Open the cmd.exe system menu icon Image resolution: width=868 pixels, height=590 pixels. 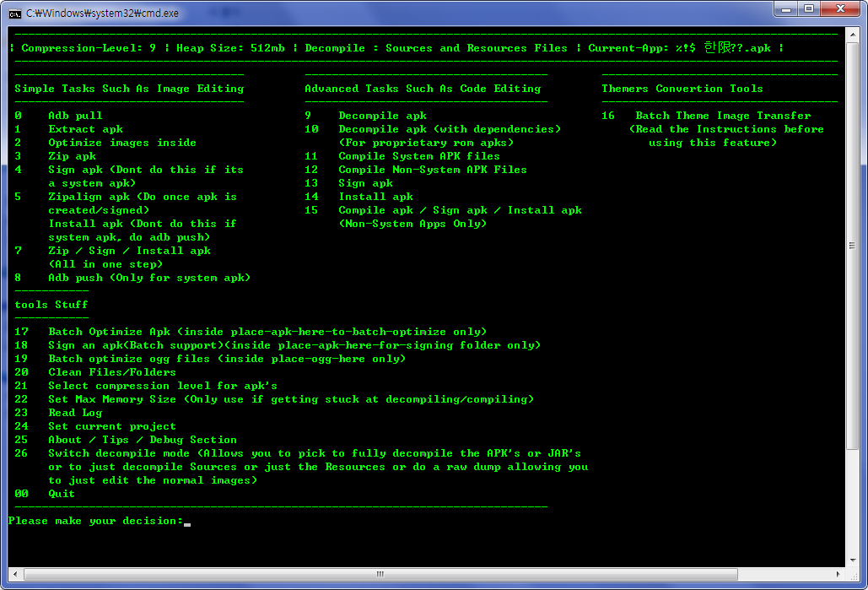click(x=15, y=13)
